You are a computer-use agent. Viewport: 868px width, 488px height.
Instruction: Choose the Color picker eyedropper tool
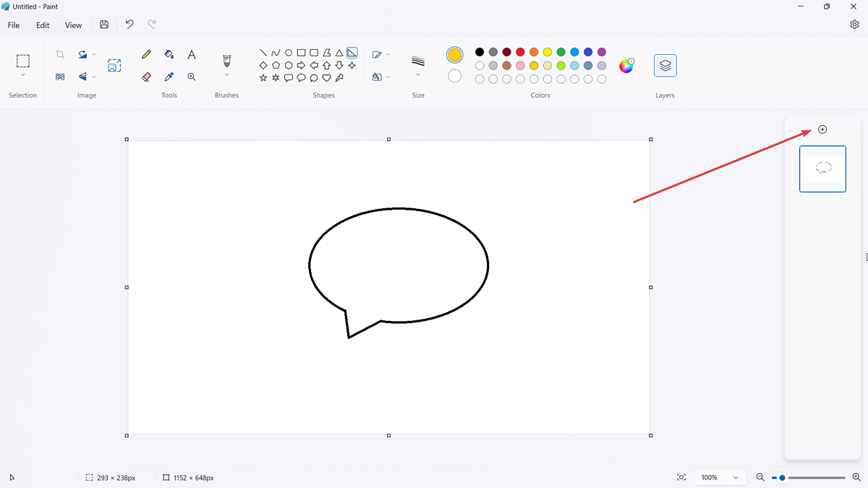(x=169, y=76)
